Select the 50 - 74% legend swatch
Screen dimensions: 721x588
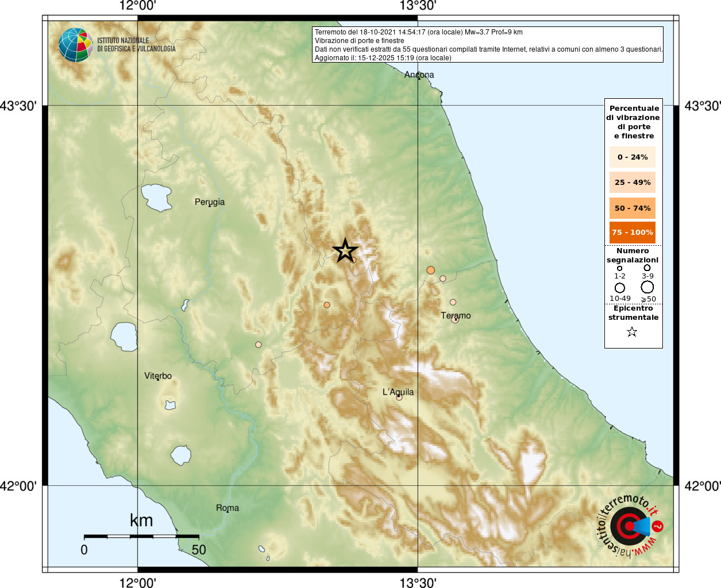point(633,208)
